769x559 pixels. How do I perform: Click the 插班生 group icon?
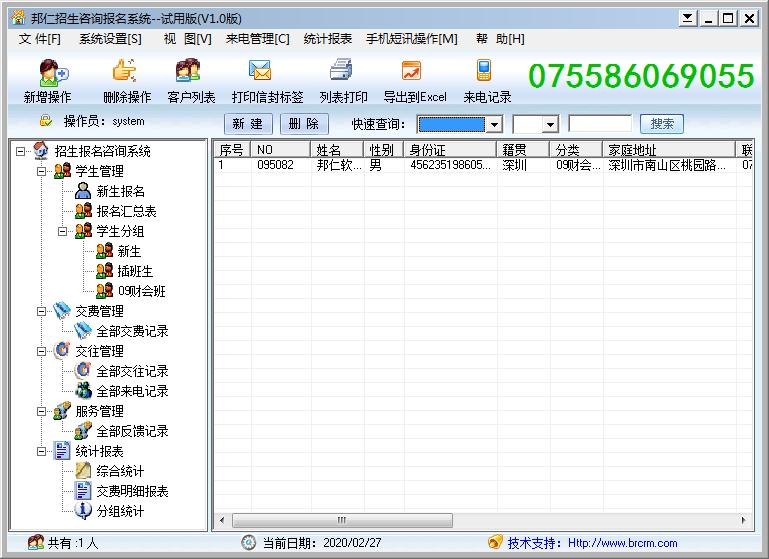pyautogui.click(x=104, y=271)
